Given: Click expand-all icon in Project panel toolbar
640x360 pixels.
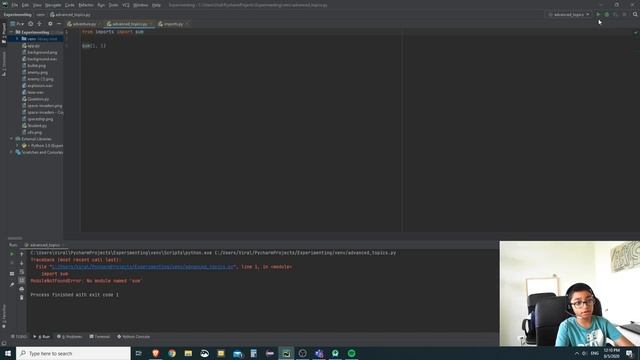Looking at the screenshot, I should (40, 24).
